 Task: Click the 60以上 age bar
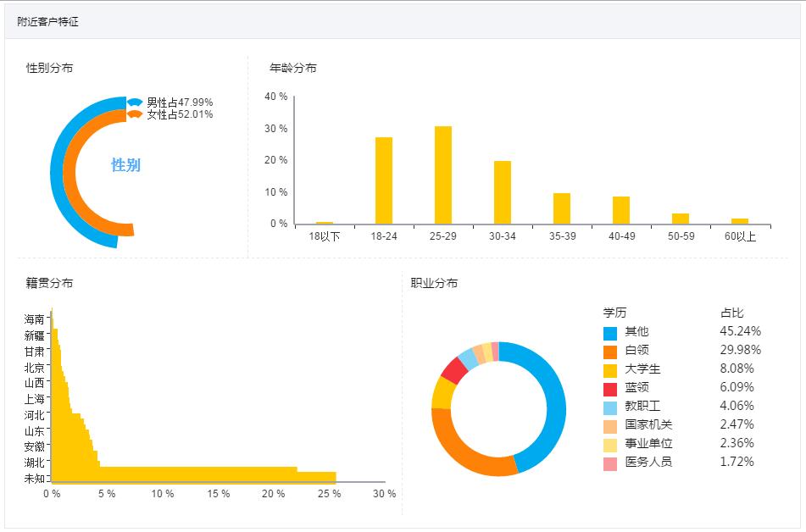click(740, 222)
